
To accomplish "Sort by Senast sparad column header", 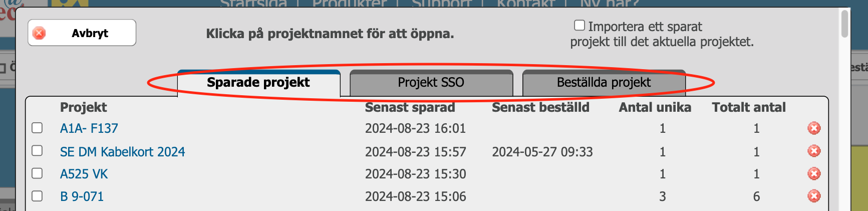I will [x=410, y=107].
